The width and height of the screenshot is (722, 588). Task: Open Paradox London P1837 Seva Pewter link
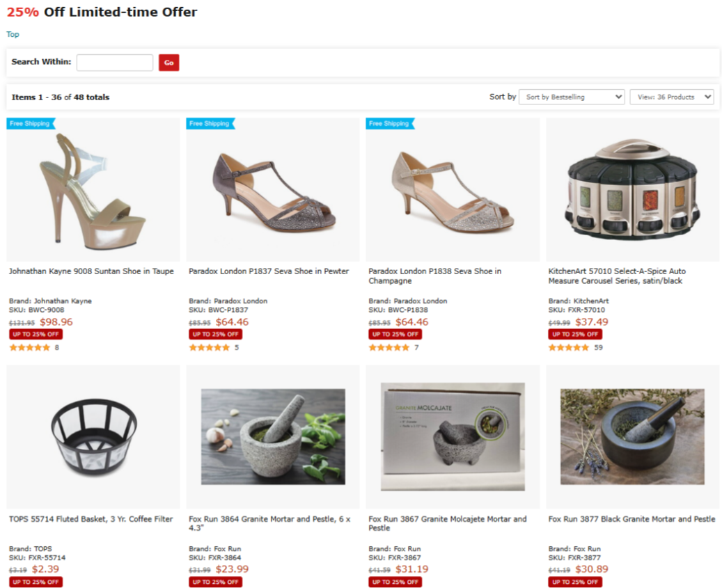click(x=269, y=271)
